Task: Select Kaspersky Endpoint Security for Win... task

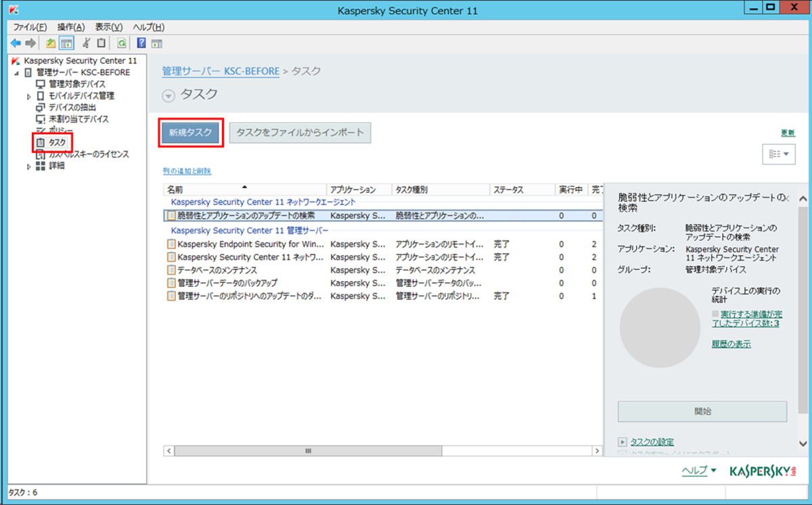Action: (x=383, y=244)
